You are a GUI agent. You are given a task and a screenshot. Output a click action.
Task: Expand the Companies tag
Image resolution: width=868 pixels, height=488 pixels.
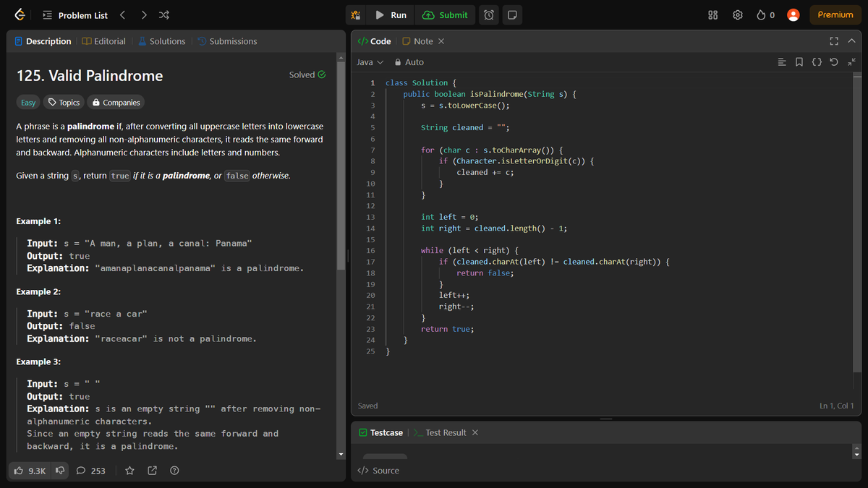tap(116, 103)
